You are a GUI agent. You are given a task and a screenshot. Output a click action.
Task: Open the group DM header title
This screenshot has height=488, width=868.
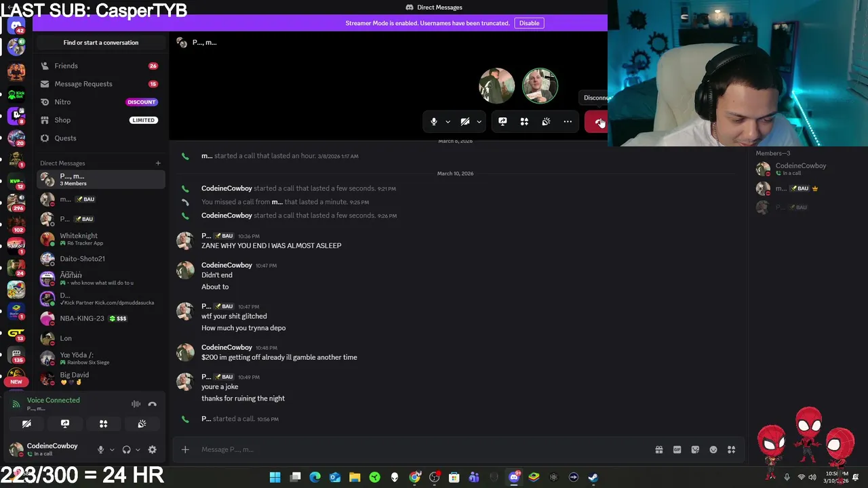click(x=204, y=43)
